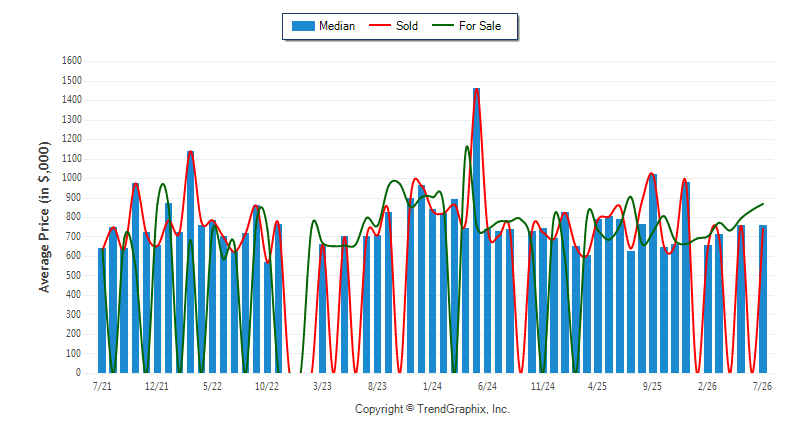Click the 3/23 x-axis label
The width and height of the screenshot is (800, 434).
pyautogui.click(x=322, y=386)
